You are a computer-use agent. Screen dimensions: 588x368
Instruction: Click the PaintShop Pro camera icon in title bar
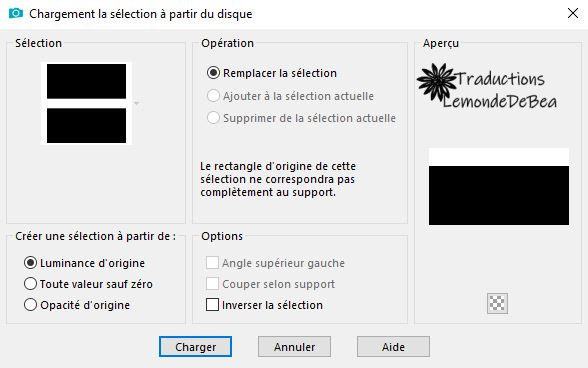tap(15, 14)
